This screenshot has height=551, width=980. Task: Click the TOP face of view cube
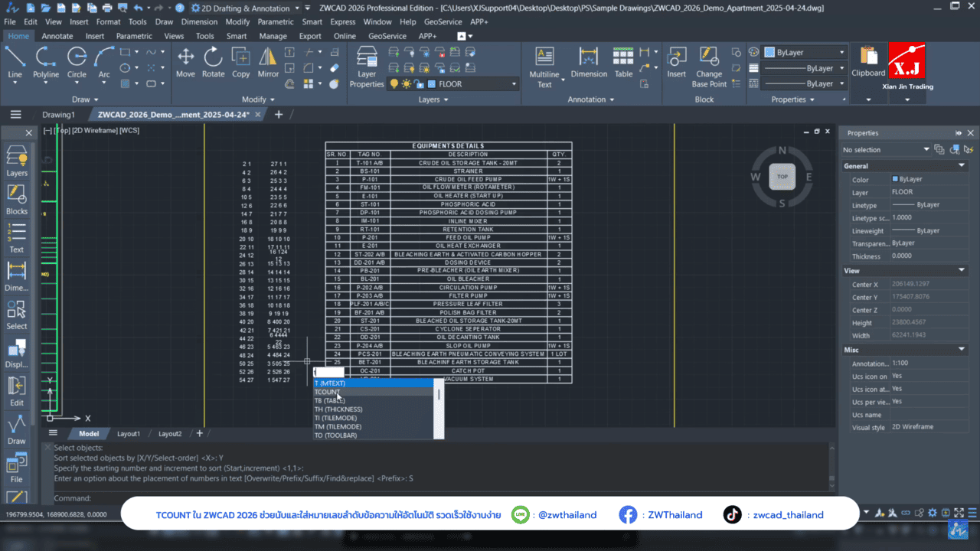tap(782, 176)
